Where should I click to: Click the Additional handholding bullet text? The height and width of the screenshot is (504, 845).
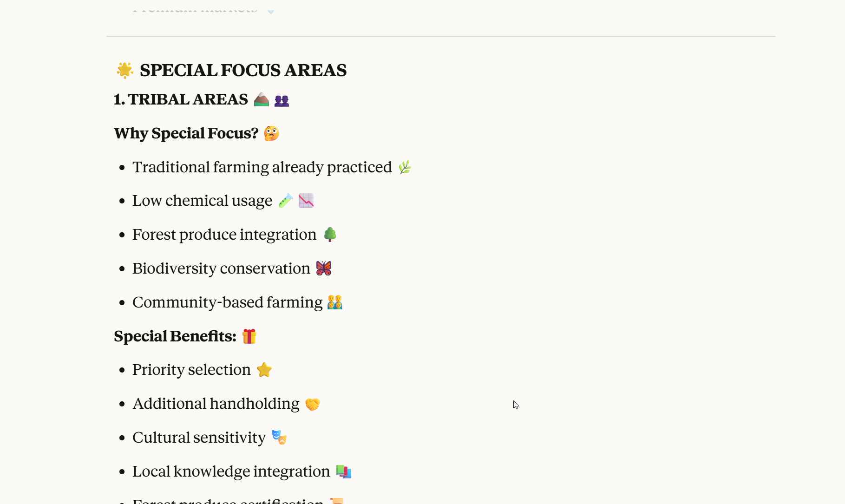(x=216, y=404)
